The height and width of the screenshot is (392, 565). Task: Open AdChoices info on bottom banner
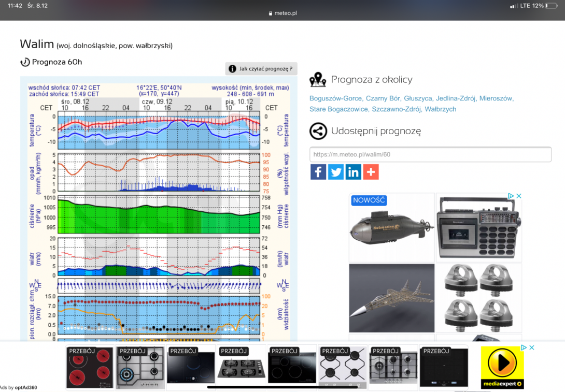(524, 347)
